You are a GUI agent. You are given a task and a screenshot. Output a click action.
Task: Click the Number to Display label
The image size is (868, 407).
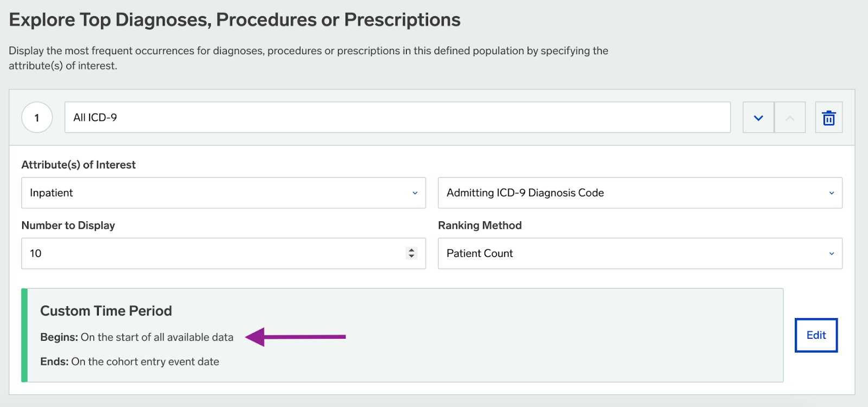[x=68, y=225]
